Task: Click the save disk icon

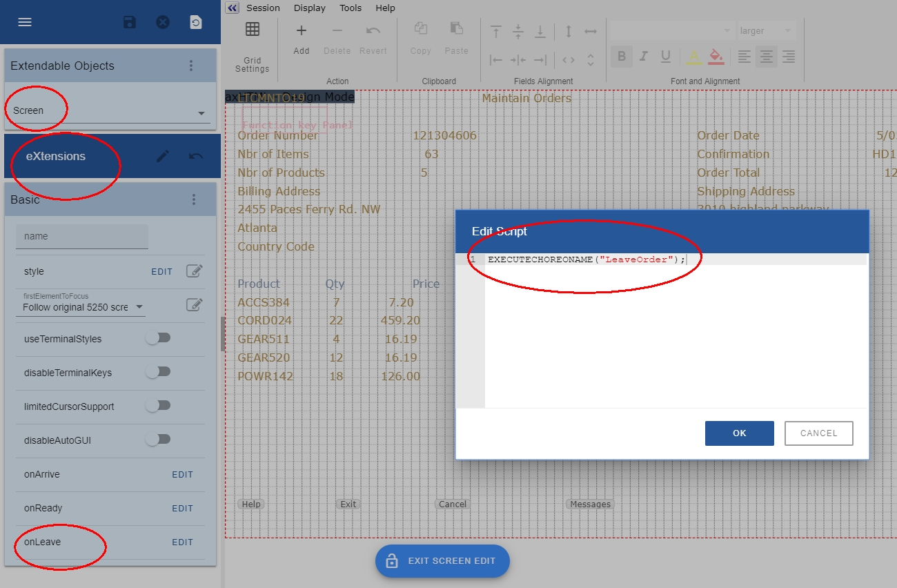Action: click(130, 22)
